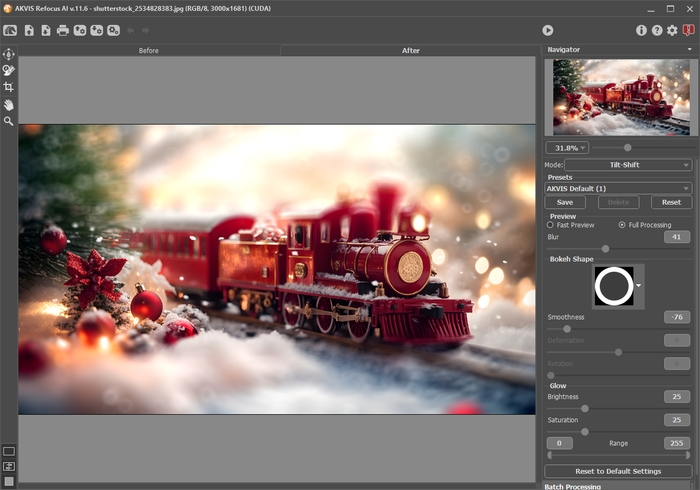Click the Rotation slider handle
The height and width of the screenshot is (490, 700).
pos(551,376)
